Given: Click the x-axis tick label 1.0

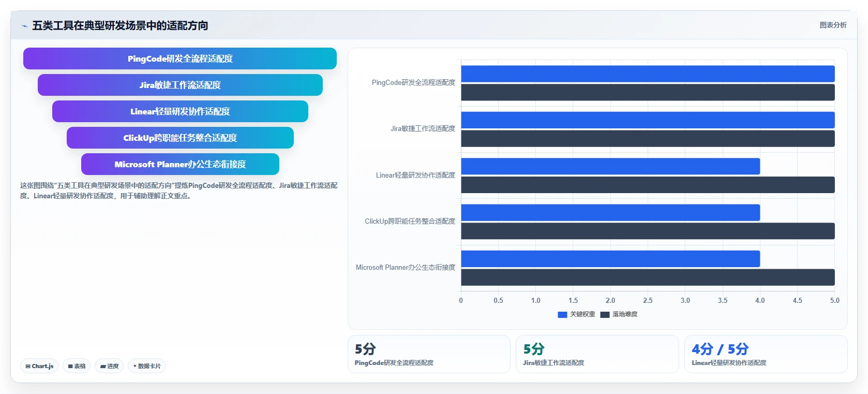Looking at the screenshot, I should [x=535, y=300].
